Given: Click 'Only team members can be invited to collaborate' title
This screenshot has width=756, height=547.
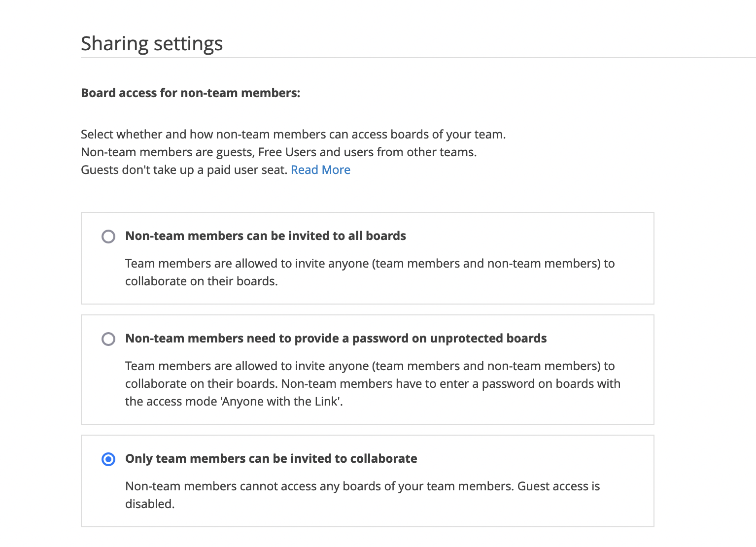Looking at the screenshot, I should point(271,459).
